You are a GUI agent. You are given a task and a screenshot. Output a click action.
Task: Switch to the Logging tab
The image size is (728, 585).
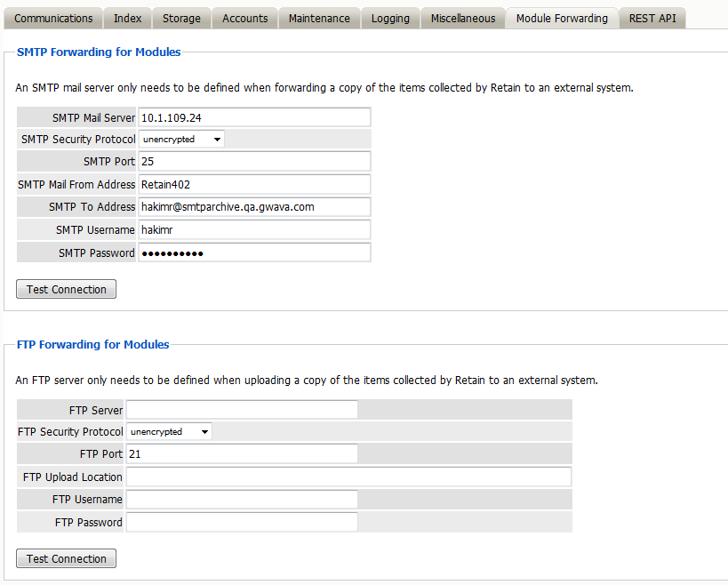390,18
